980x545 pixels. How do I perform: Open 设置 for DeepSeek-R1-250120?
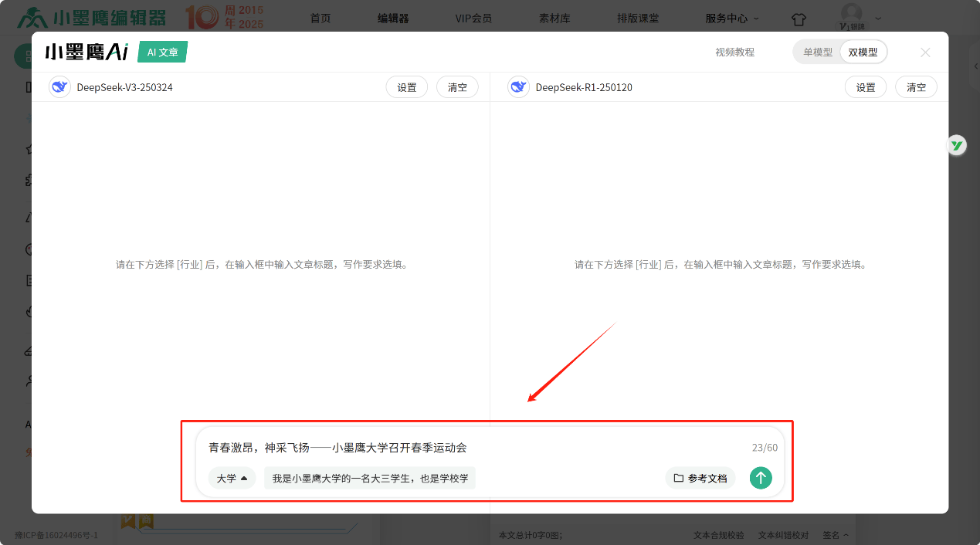866,87
